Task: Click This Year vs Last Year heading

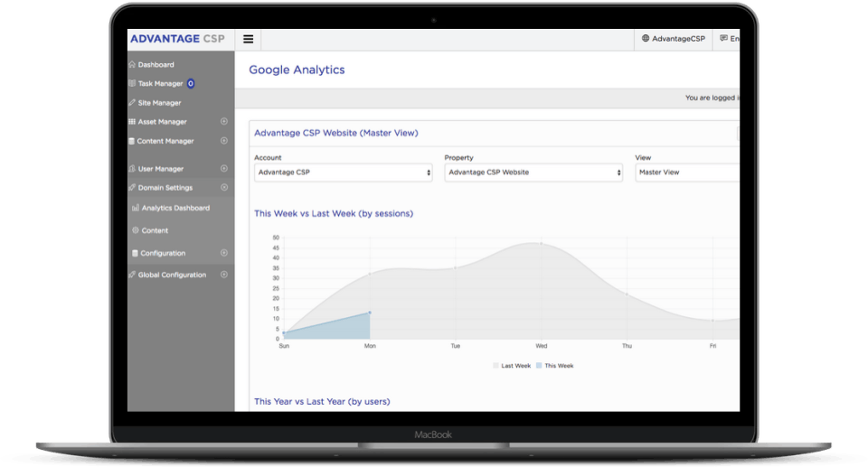Action: [x=322, y=402]
